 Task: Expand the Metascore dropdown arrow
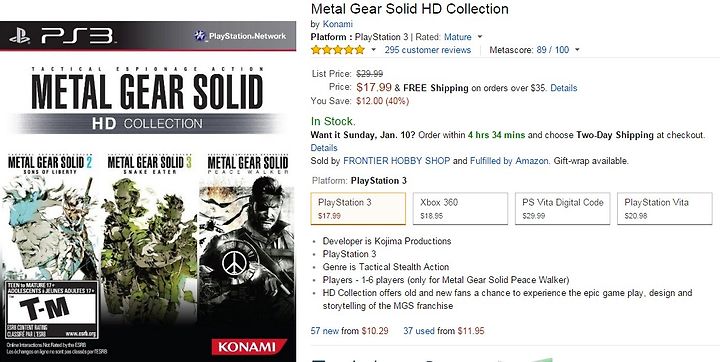pyautogui.click(x=577, y=50)
